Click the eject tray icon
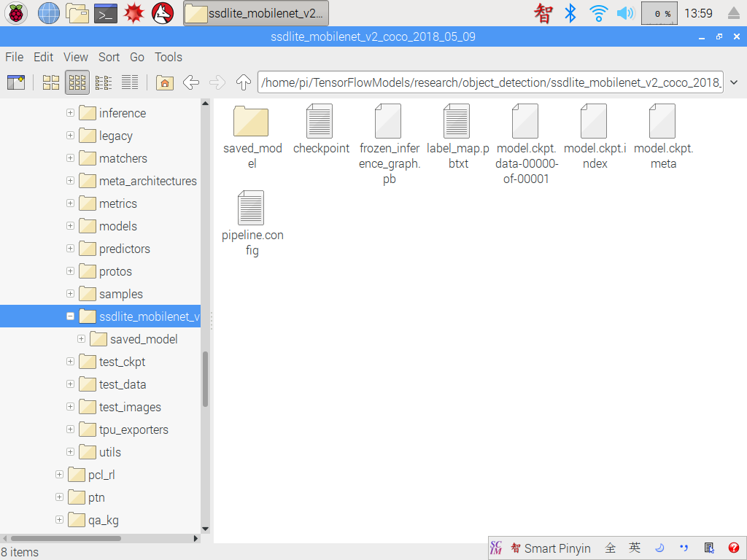The width and height of the screenshot is (747, 560). 734,13
